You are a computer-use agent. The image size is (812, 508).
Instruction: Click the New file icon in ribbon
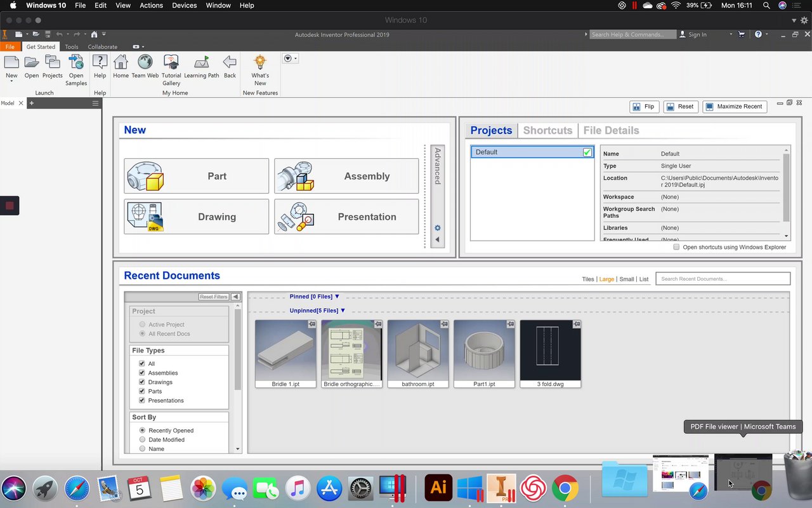[x=11, y=63]
